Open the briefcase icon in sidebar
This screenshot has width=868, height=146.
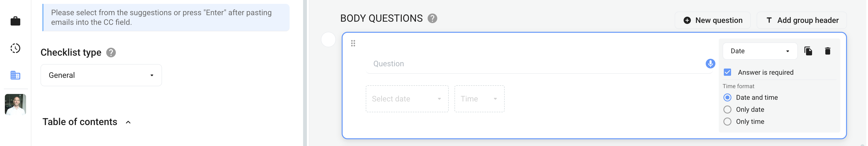pyautogui.click(x=15, y=21)
